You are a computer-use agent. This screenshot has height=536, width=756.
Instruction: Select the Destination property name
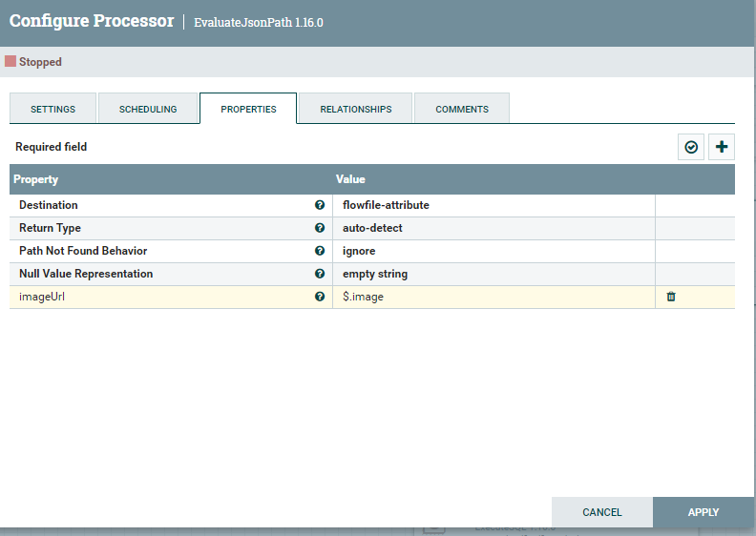click(x=49, y=205)
